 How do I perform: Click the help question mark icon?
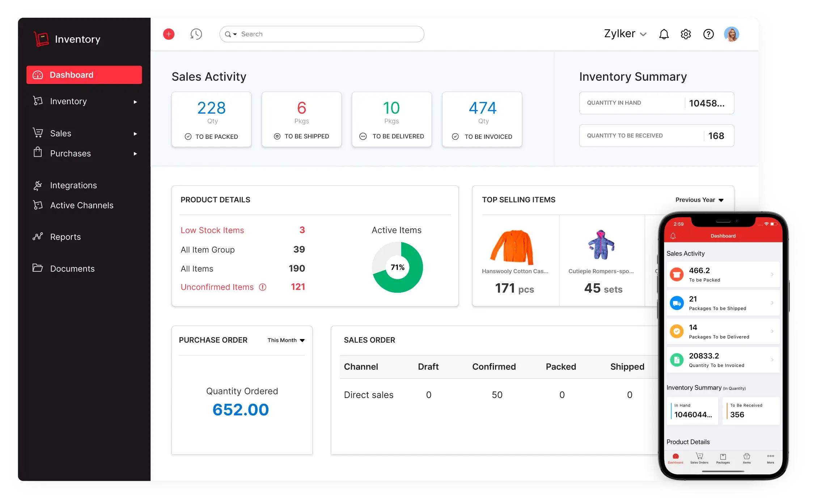[708, 34]
